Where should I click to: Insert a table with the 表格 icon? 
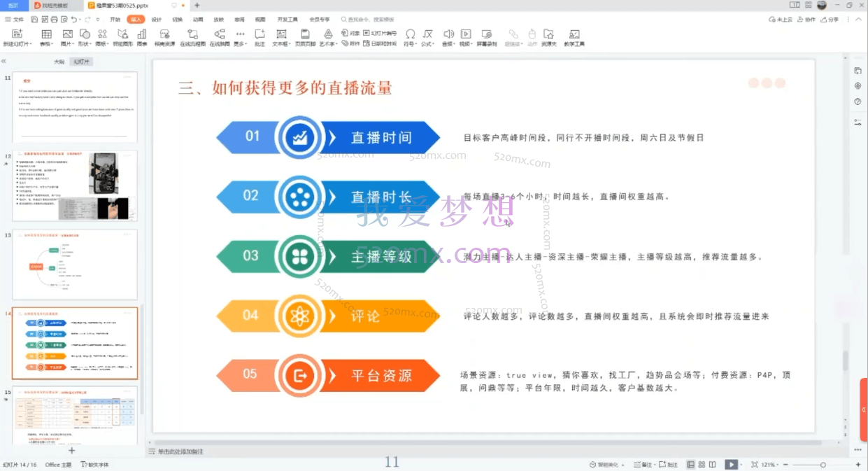[x=46, y=34]
